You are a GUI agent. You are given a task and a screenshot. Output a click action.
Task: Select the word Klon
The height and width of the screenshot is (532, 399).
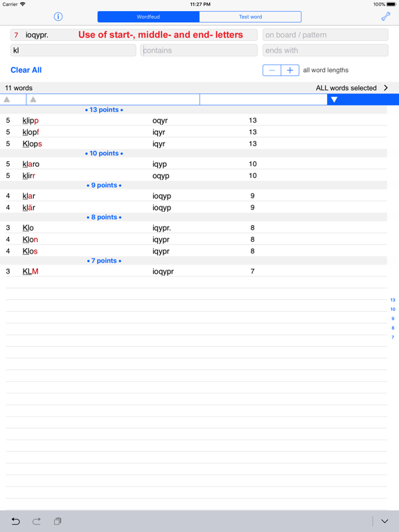click(x=30, y=240)
